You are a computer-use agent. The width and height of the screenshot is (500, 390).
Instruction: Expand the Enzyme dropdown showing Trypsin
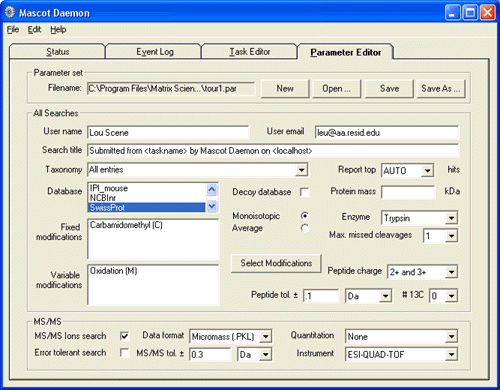click(451, 218)
